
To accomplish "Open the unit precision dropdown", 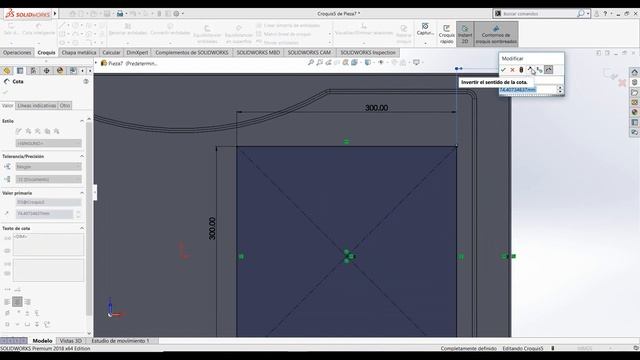I will 49,179.
